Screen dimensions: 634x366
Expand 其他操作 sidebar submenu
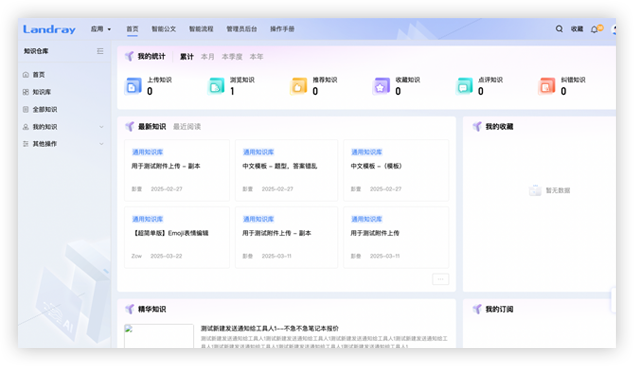click(x=101, y=144)
